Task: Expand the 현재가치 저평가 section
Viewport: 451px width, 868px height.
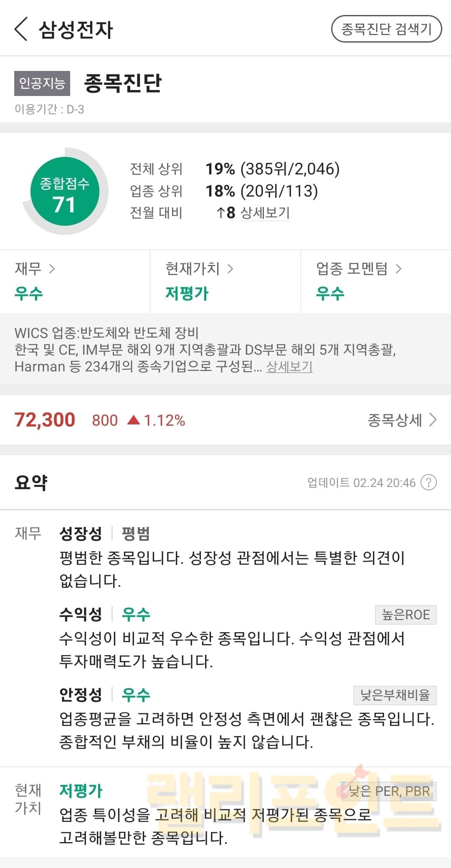Action: click(199, 281)
